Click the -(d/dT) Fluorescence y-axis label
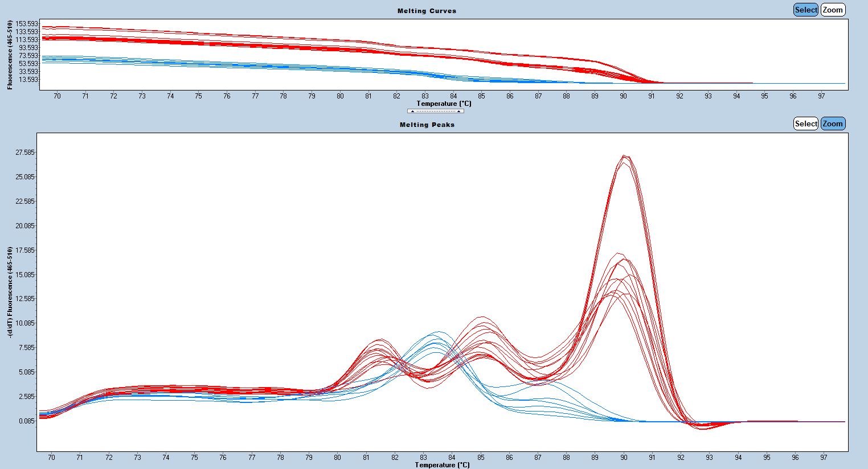Image resolution: width=868 pixels, height=469 pixels. [x=10, y=293]
